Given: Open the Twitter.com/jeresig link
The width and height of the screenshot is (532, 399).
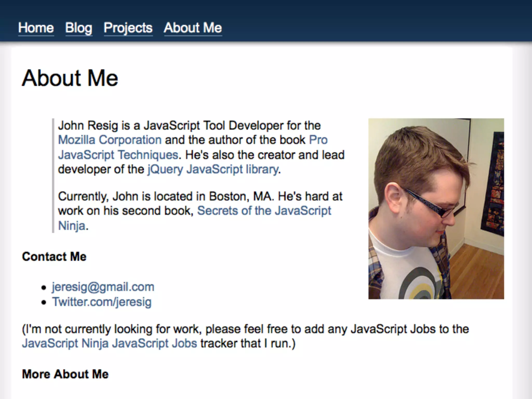Looking at the screenshot, I should (x=102, y=302).
